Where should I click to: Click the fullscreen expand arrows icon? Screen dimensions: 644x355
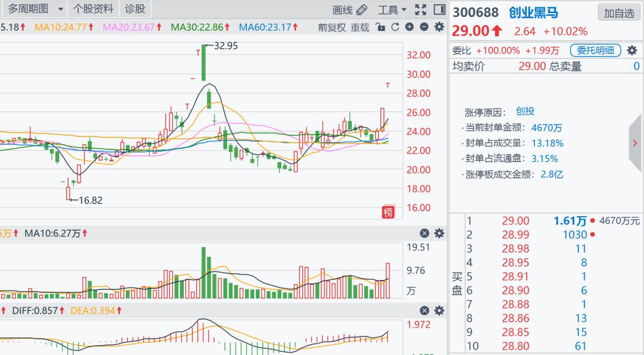coord(421,10)
